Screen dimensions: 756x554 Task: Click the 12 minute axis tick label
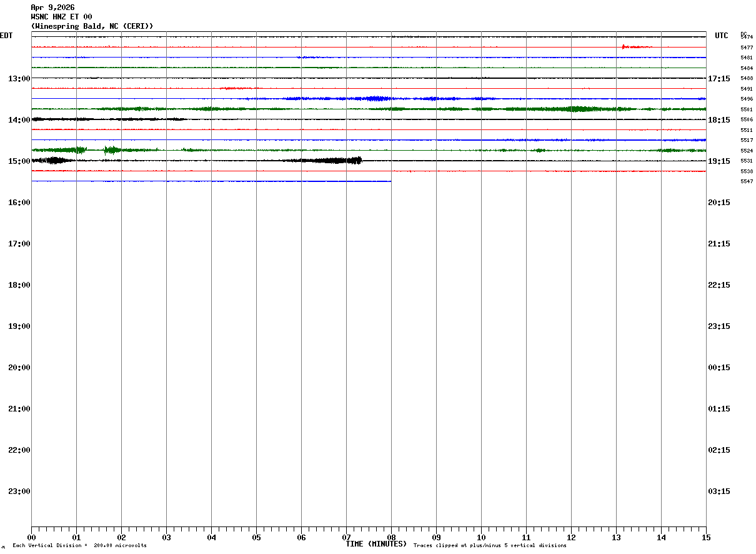click(571, 537)
